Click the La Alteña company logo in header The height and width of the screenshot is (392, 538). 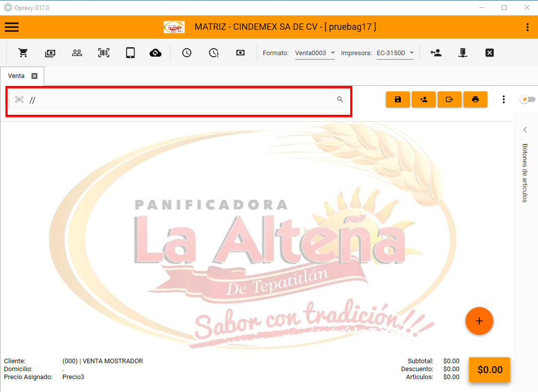tap(174, 27)
